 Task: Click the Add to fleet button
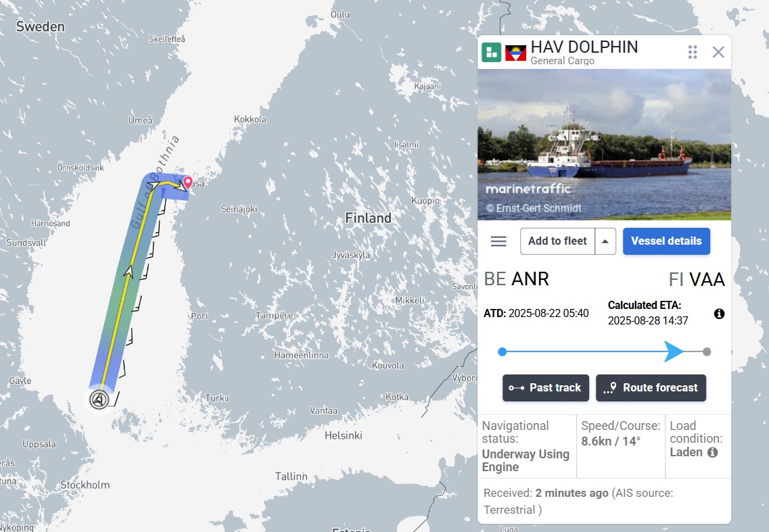[557, 241]
